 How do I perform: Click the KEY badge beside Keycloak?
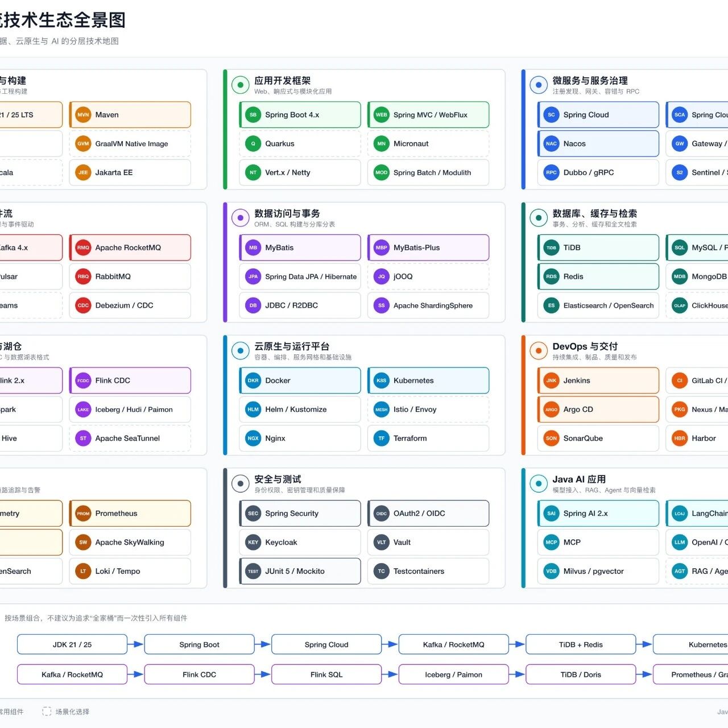coord(253,543)
